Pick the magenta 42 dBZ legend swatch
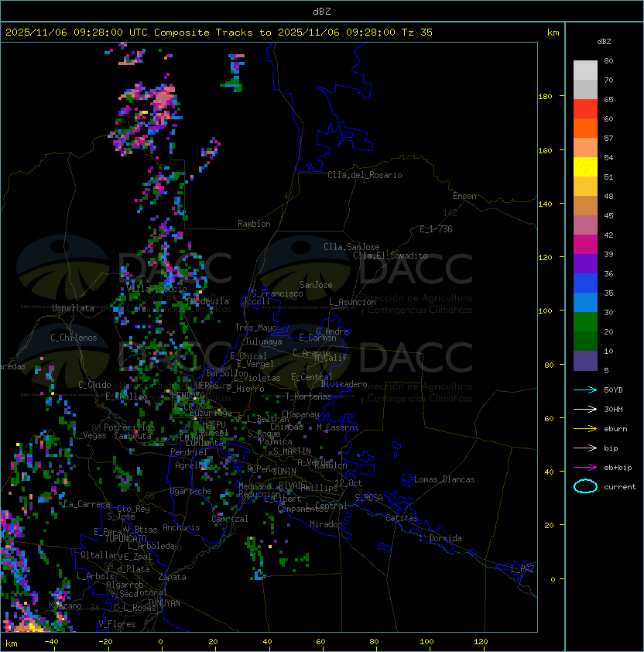644x652 pixels. pos(585,245)
